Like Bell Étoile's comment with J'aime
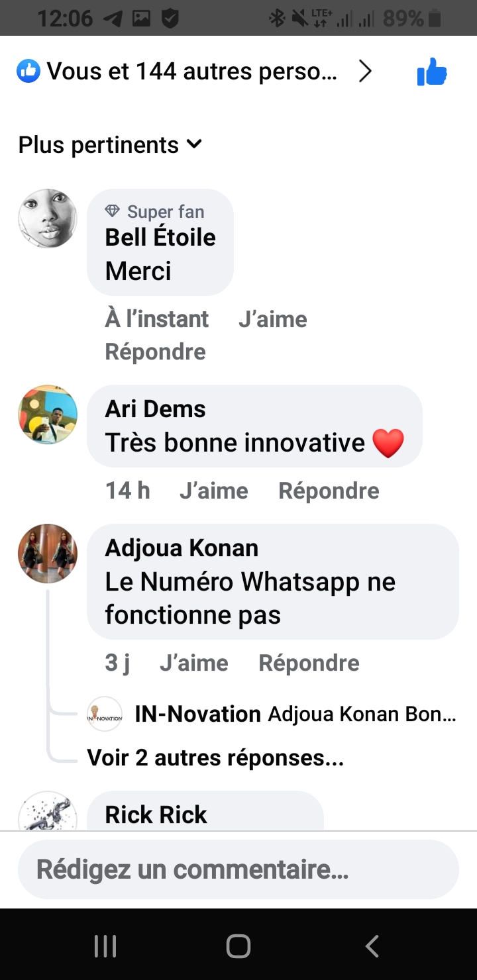This screenshot has height=980, width=477. pos(272,319)
